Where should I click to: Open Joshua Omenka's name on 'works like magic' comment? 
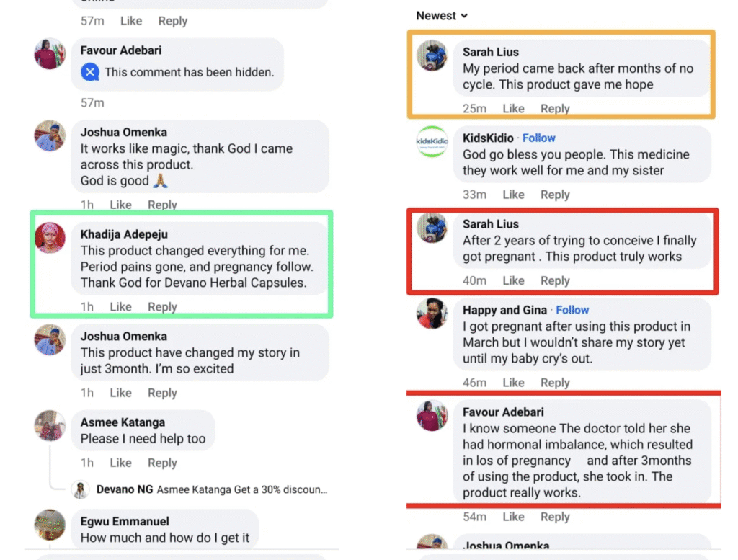(124, 132)
